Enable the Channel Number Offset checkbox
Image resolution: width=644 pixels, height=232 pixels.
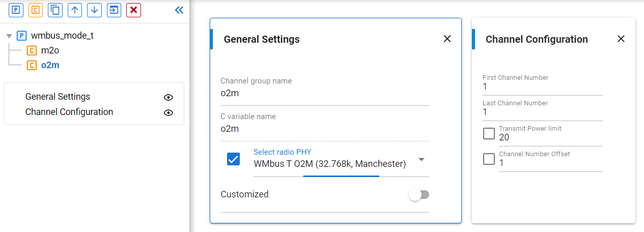click(x=489, y=159)
